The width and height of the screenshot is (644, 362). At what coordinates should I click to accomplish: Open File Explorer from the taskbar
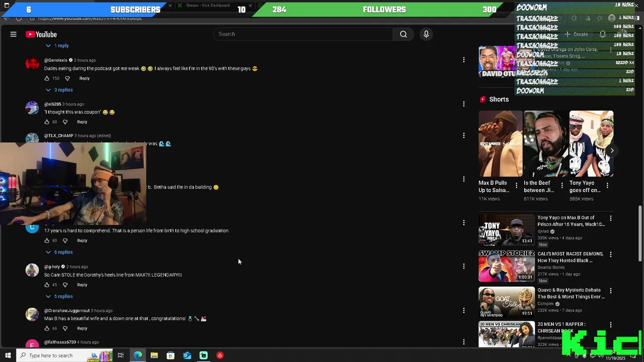click(x=154, y=355)
